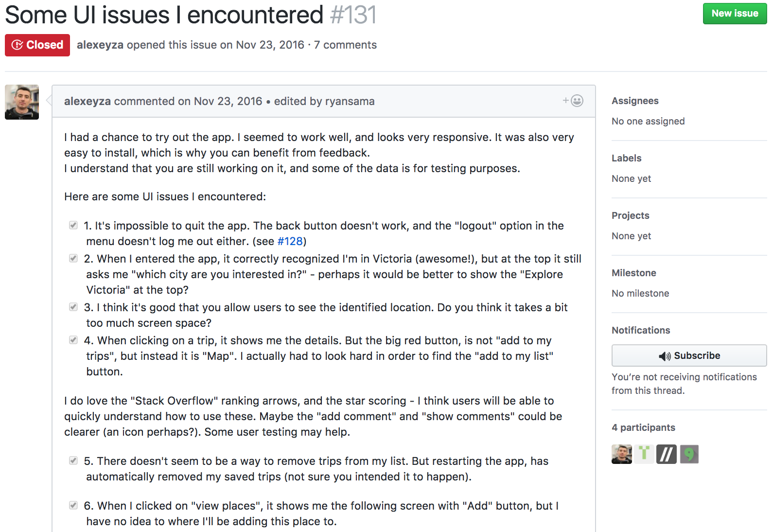Click alexeyza's name under the issue title

pos(100,45)
